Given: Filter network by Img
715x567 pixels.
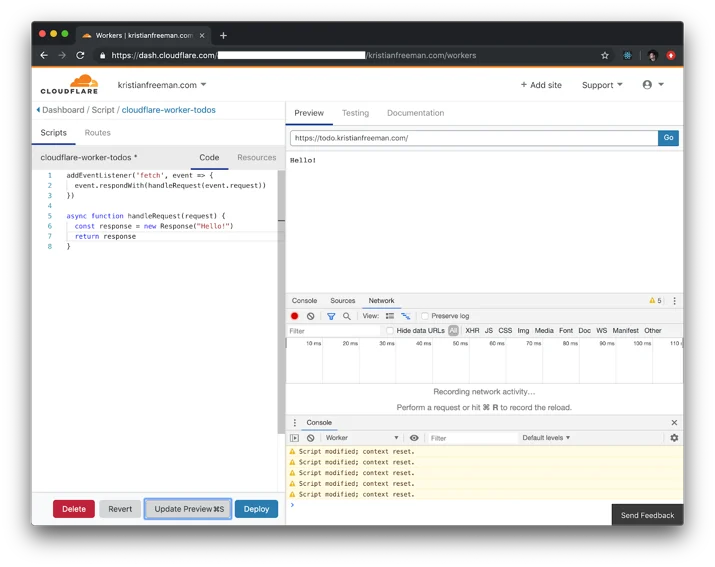Looking at the screenshot, I should pyautogui.click(x=523, y=330).
